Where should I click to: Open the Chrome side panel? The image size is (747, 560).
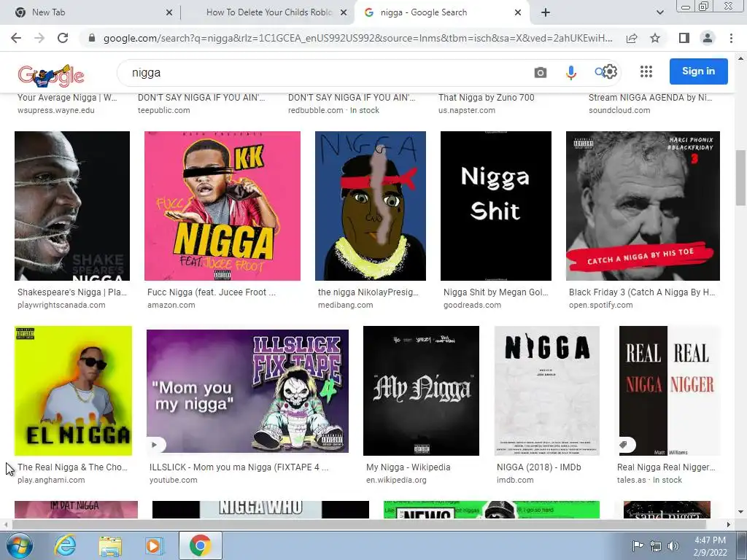(684, 38)
